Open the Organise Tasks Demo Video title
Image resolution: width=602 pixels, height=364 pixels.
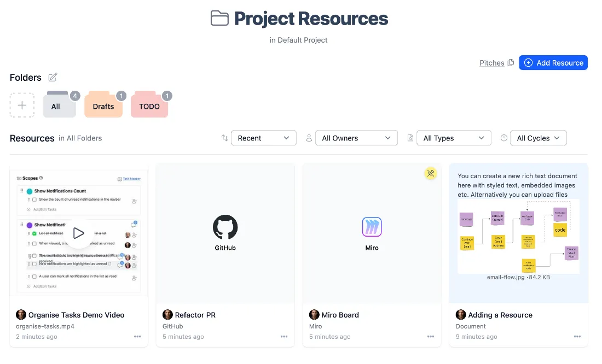(77, 315)
